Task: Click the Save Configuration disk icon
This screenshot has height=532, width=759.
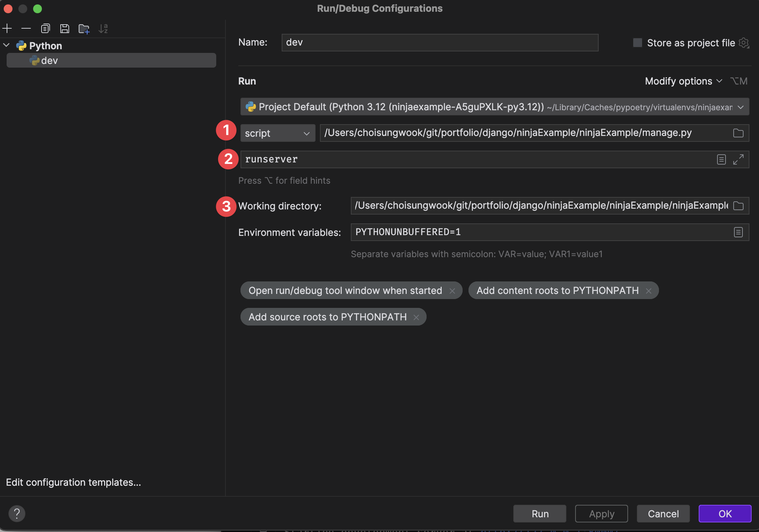Action: pyautogui.click(x=65, y=28)
